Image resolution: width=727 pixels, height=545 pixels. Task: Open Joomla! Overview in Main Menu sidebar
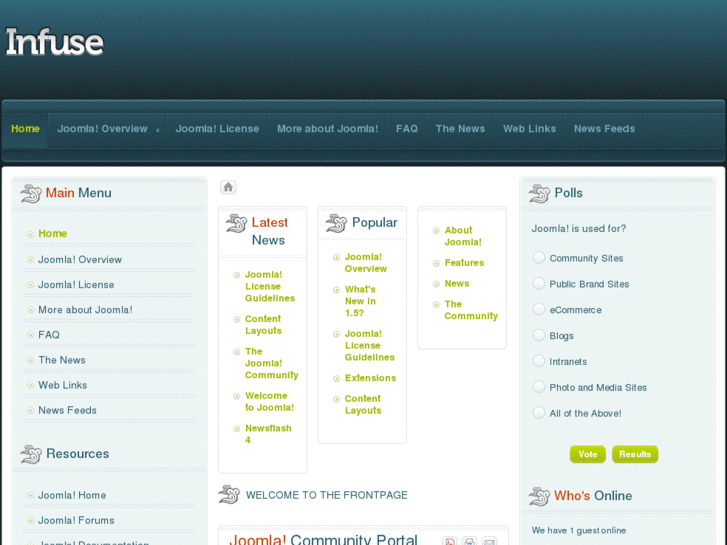click(x=80, y=260)
